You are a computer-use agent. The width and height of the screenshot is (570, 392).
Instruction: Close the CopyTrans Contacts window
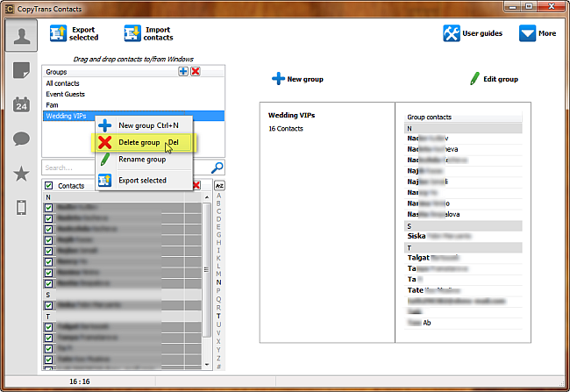click(551, 6)
